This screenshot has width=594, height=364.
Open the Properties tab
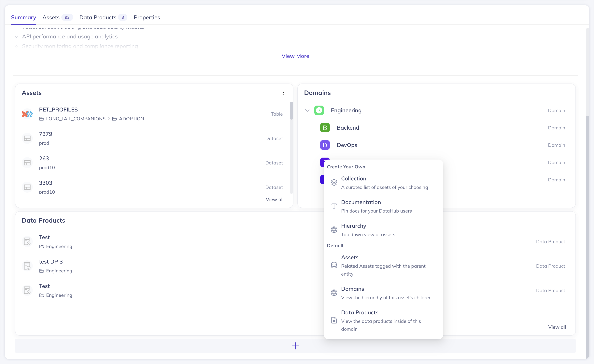click(147, 17)
